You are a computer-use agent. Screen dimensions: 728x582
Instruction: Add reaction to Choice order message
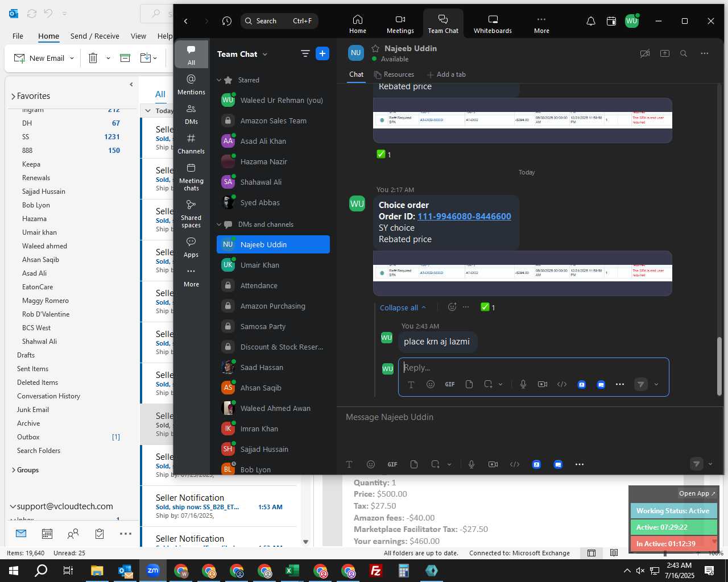(452, 307)
